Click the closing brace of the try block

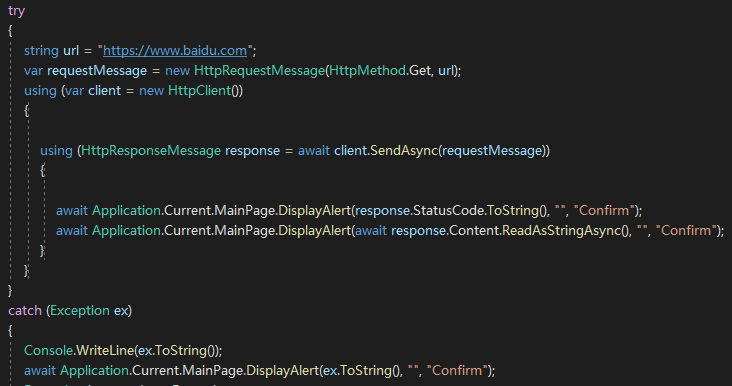[x=10, y=291]
